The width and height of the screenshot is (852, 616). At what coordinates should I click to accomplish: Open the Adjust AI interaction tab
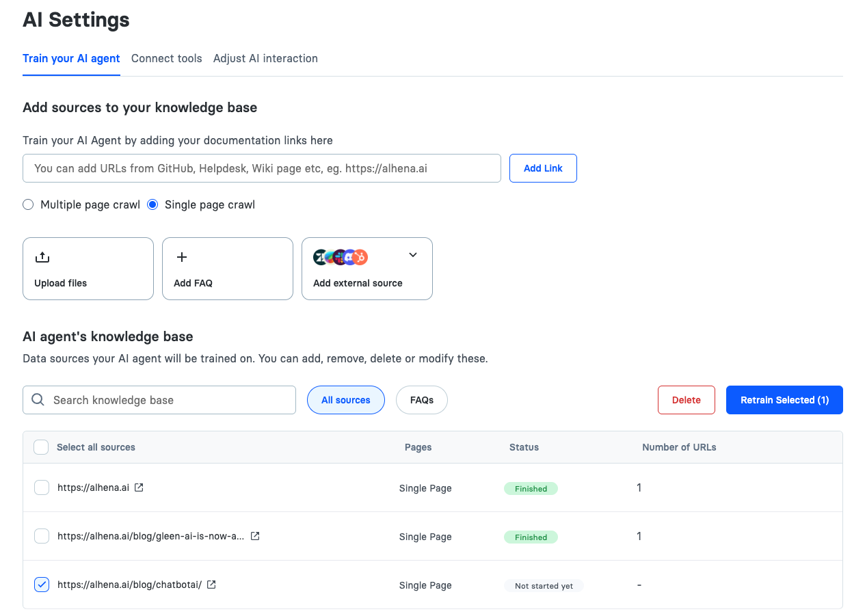(265, 58)
